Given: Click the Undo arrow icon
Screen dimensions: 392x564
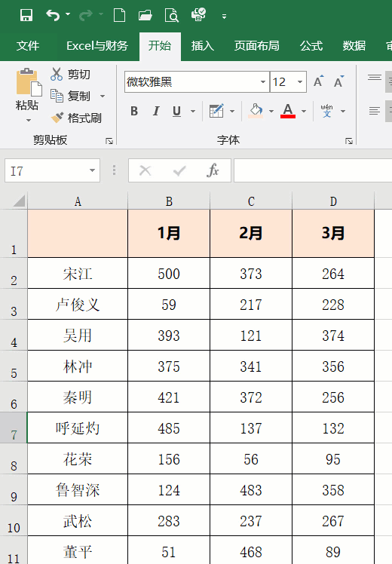Looking at the screenshot, I should 53,15.
